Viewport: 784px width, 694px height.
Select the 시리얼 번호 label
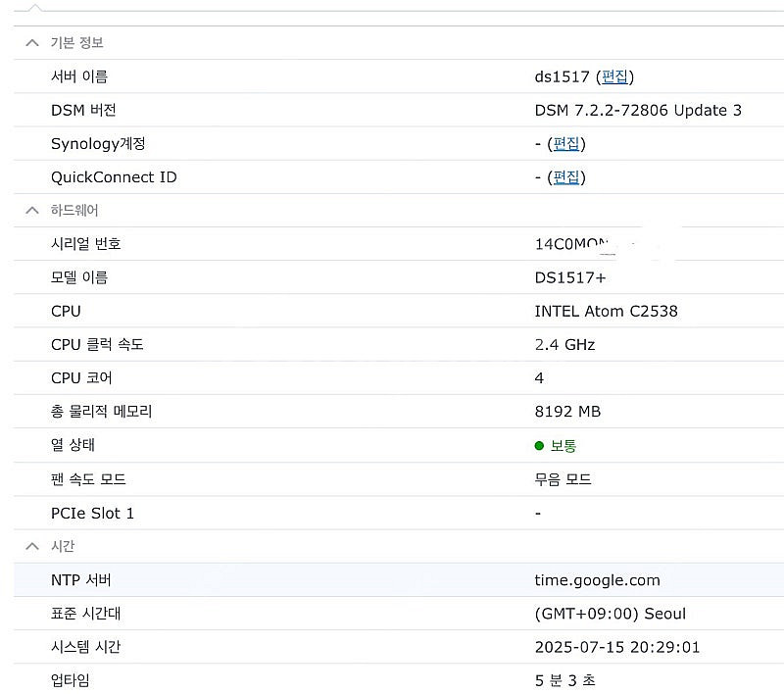coord(86,244)
